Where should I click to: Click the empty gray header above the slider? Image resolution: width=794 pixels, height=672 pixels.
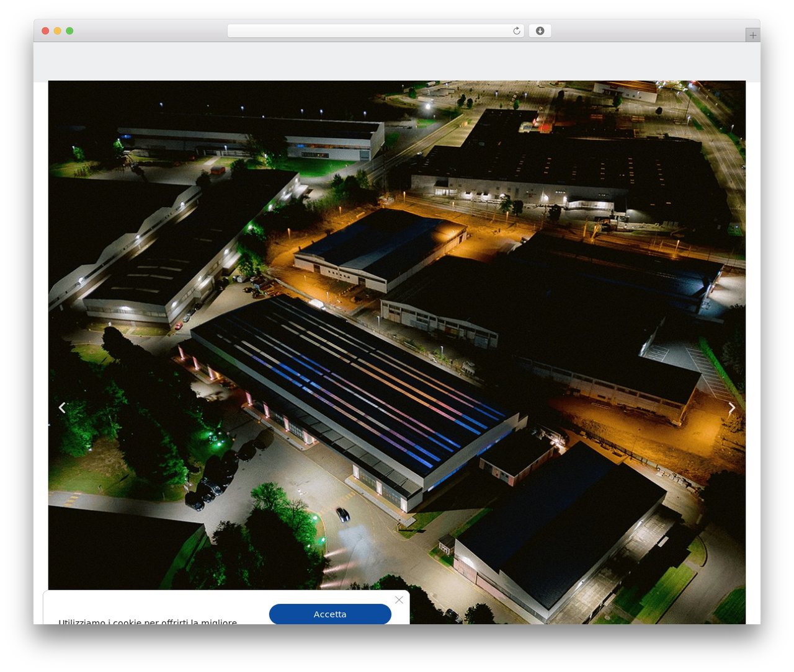(x=397, y=61)
